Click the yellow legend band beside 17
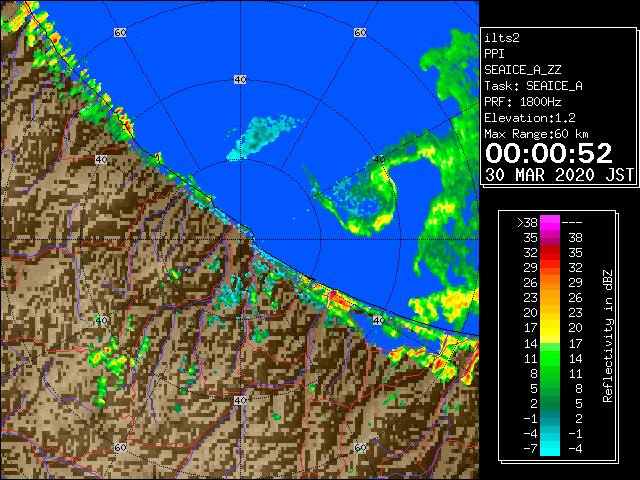The image size is (640, 480). [x=550, y=328]
